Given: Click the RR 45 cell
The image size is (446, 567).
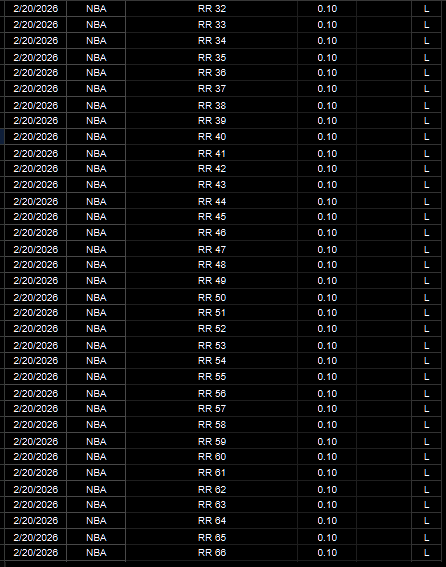Looking at the screenshot, I should (212, 217).
